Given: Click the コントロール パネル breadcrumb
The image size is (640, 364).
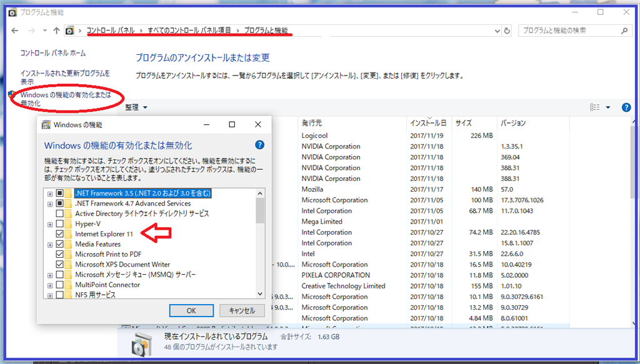Looking at the screenshot, I should point(110,30).
